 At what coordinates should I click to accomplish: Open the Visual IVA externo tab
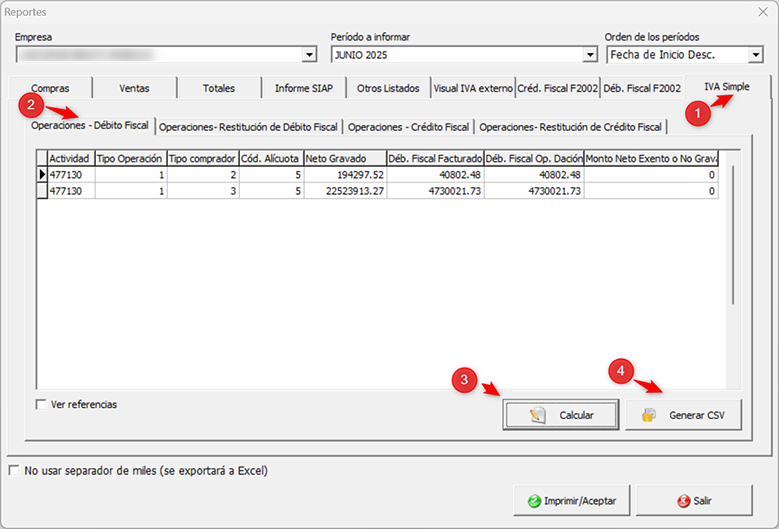(x=472, y=88)
